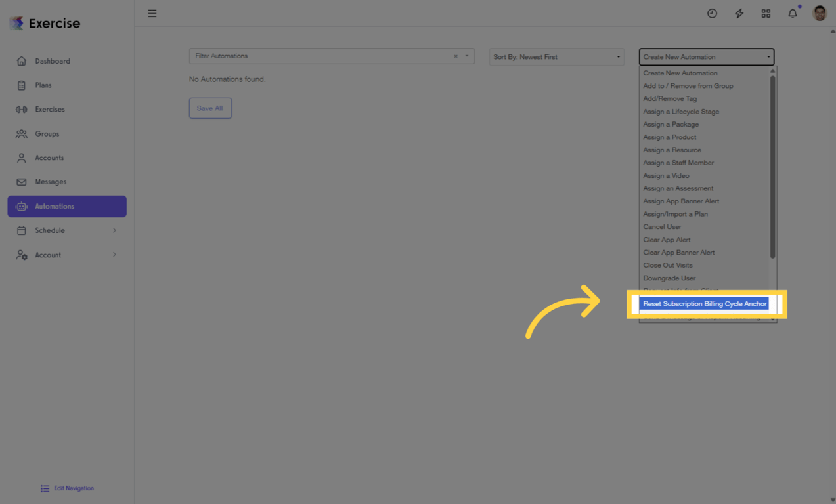Open the Dashboard sidebar icon
Image resolution: width=836 pixels, height=504 pixels.
point(23,61)
